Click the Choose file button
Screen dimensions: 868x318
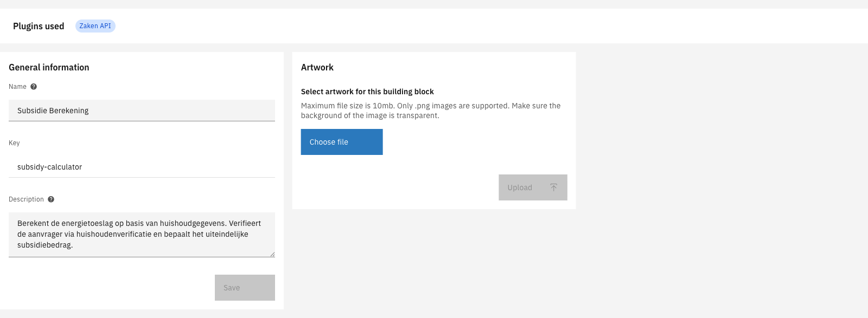342,142
